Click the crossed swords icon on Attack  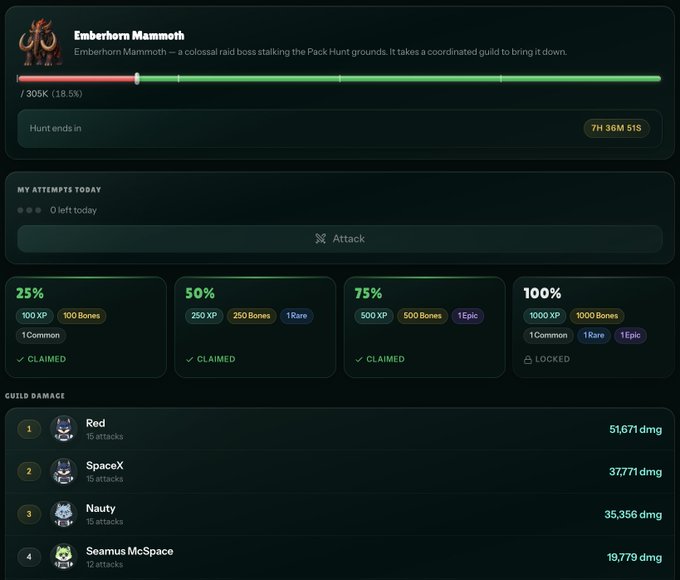pyautogui.click(x=320, y=239)
